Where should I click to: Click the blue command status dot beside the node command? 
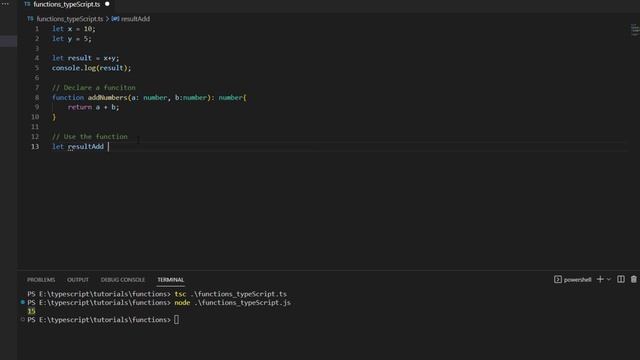(x=22, y=302)
